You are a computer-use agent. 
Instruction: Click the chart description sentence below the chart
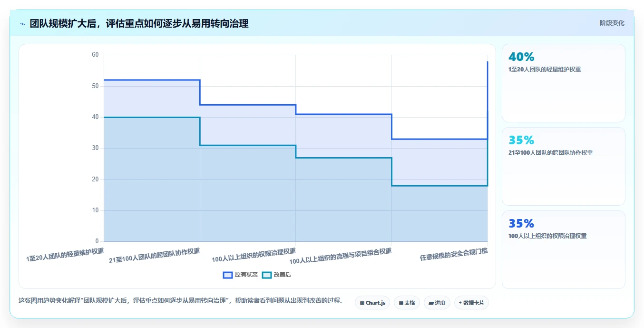(181, 301)
